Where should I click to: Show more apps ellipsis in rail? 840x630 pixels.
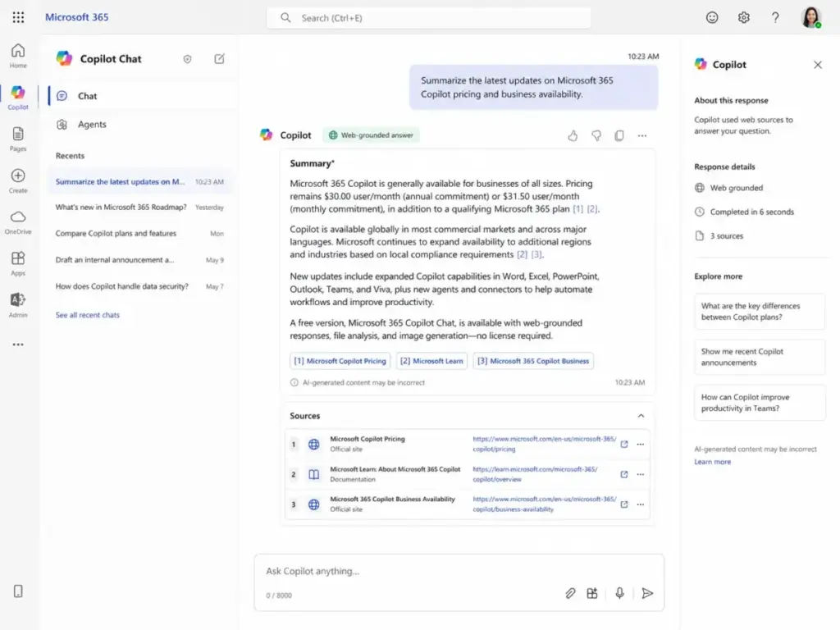coord(18,345)
